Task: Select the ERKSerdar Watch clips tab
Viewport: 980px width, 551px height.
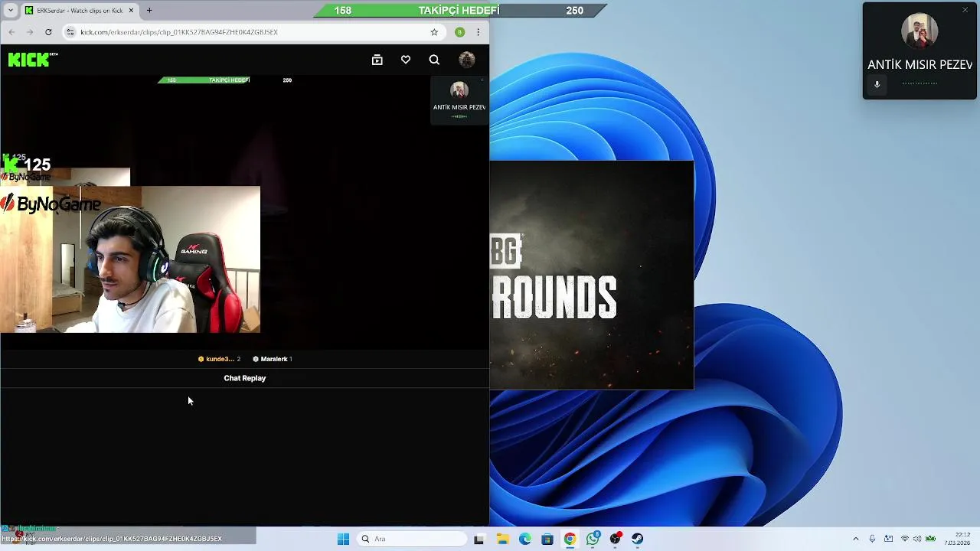Action: [80, 11]
